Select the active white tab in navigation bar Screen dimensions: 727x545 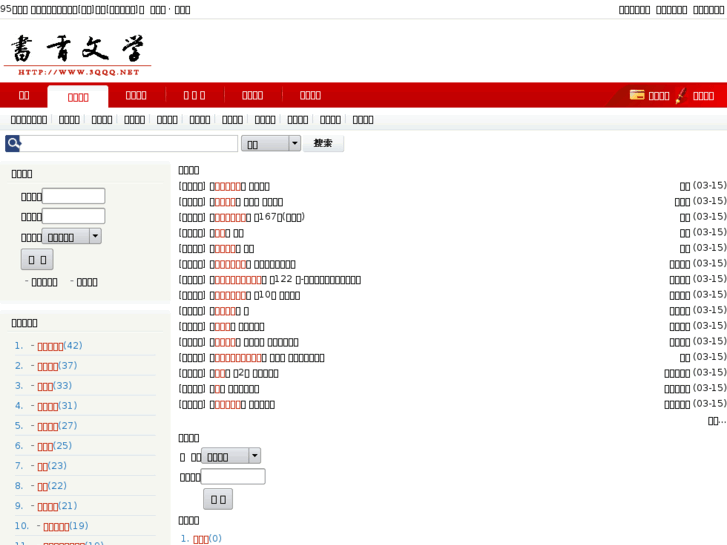[x=78, y=97]
